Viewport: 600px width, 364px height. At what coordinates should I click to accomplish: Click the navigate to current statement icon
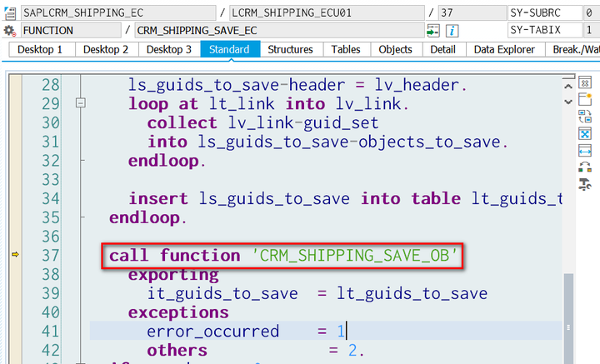coord(433,31)
